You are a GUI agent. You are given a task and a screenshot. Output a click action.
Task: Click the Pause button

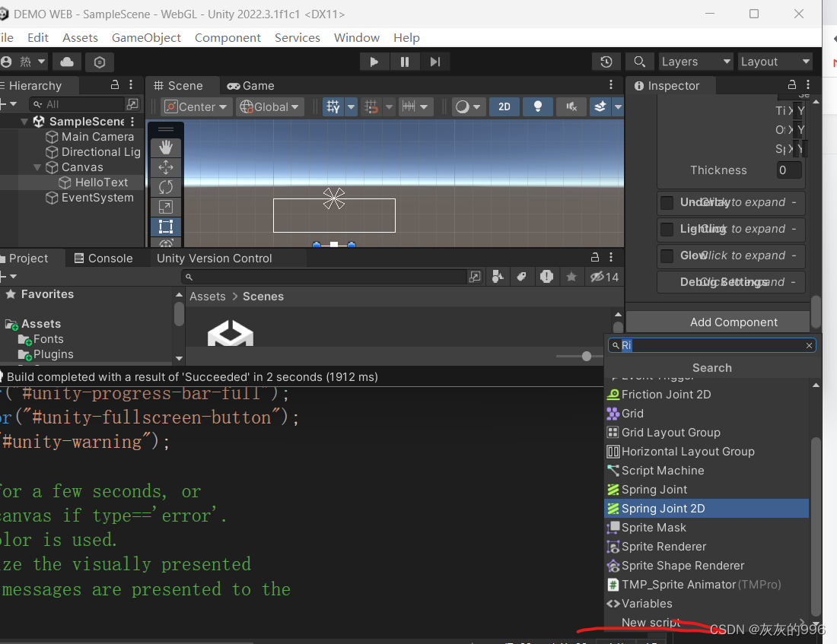[x=405, y=62]
